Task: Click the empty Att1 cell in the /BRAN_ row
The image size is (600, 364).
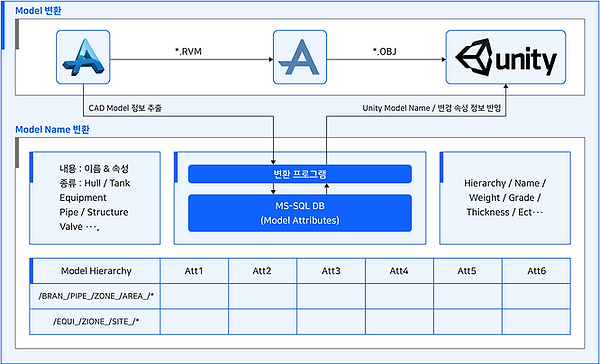Action: (194, 296)
